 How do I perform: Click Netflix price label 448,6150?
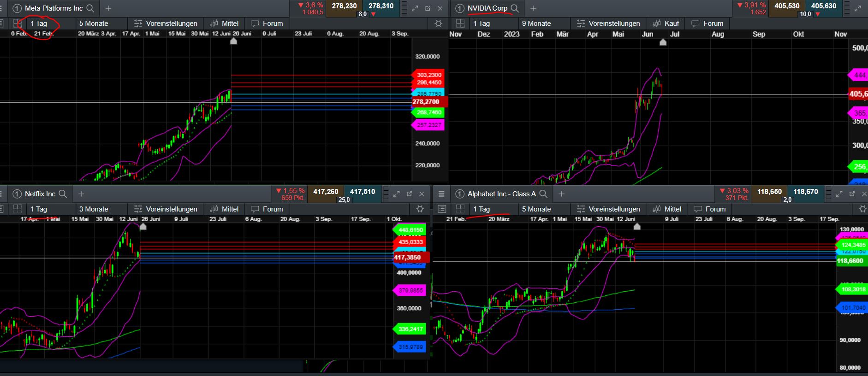pyautogui.click(x=410, y=229)
